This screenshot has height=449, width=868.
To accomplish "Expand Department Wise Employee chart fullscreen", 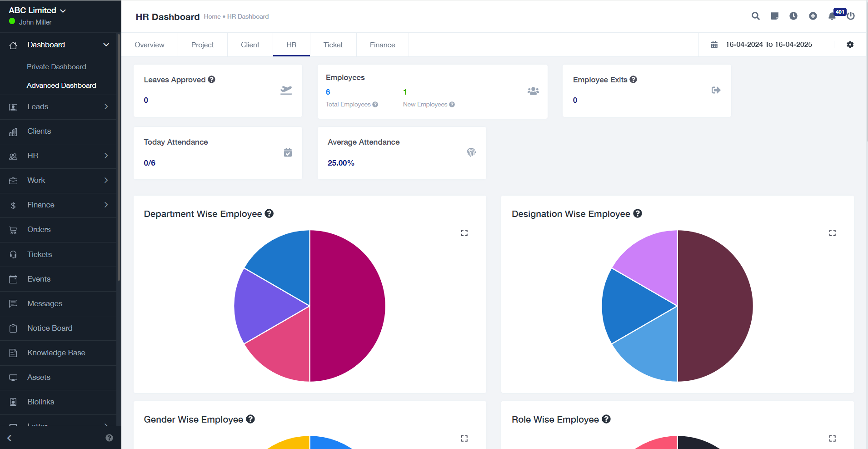I will coord(464,233).
